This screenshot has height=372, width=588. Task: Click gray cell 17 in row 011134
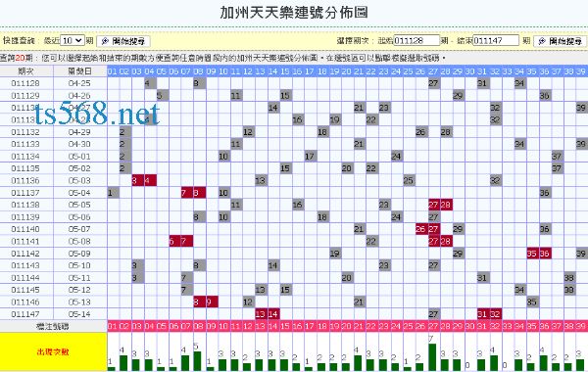[310, 157]
